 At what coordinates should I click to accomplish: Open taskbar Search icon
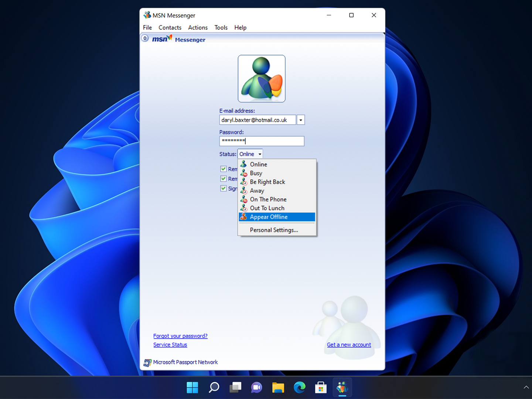coord(214,388)
